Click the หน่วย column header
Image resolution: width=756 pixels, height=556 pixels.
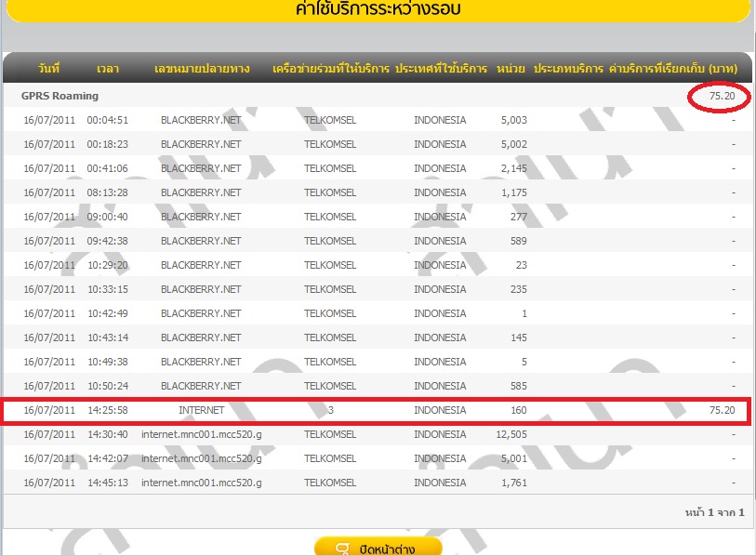click(511, 69)
